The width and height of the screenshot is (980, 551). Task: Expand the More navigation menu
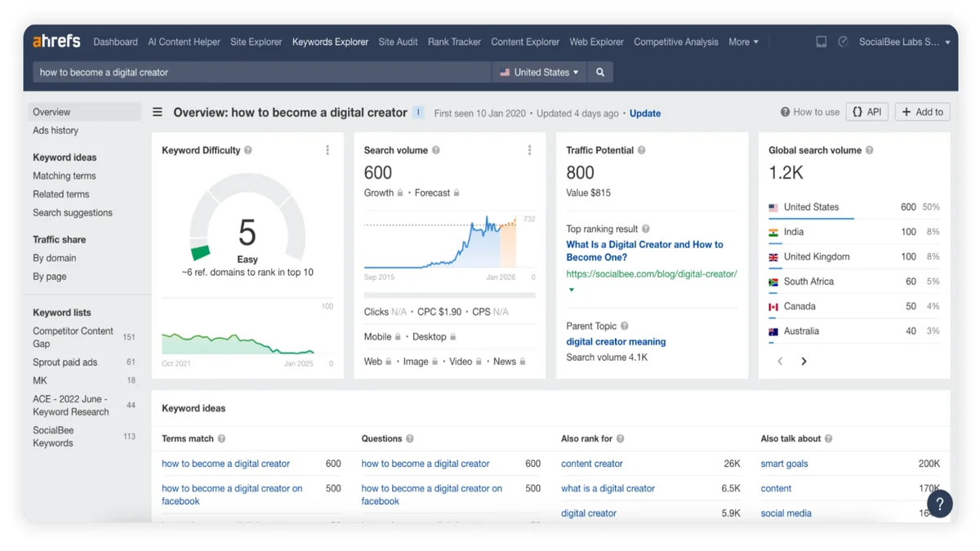[x=743, y=42]
